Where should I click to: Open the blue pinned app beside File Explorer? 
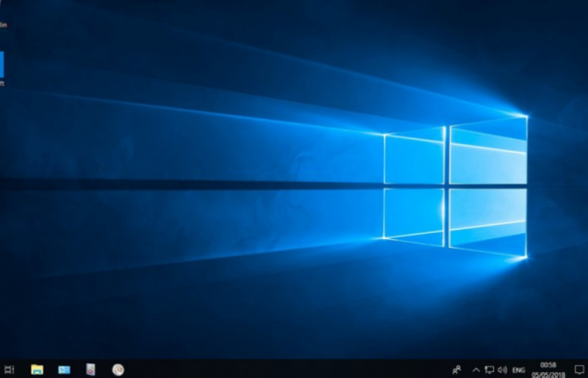(64, 369)
